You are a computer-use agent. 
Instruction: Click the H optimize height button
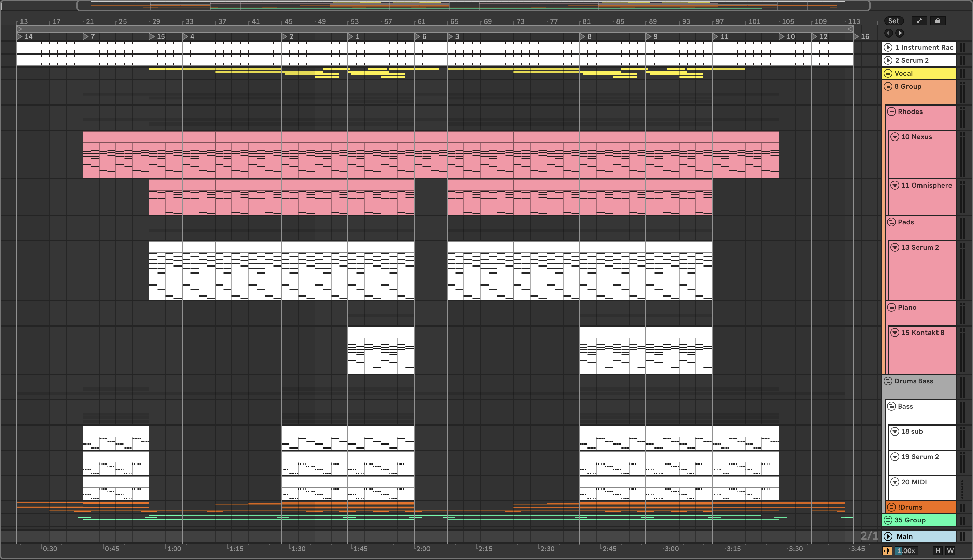938,551
